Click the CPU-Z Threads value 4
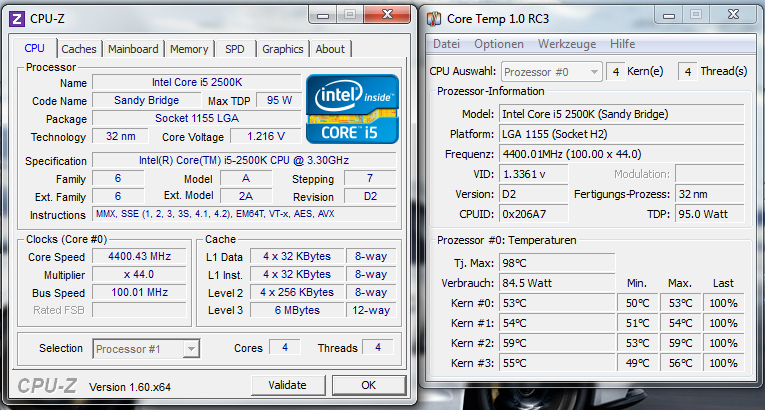Image resolution: width=765 pixels, height=410 pixels. point(378,348)
